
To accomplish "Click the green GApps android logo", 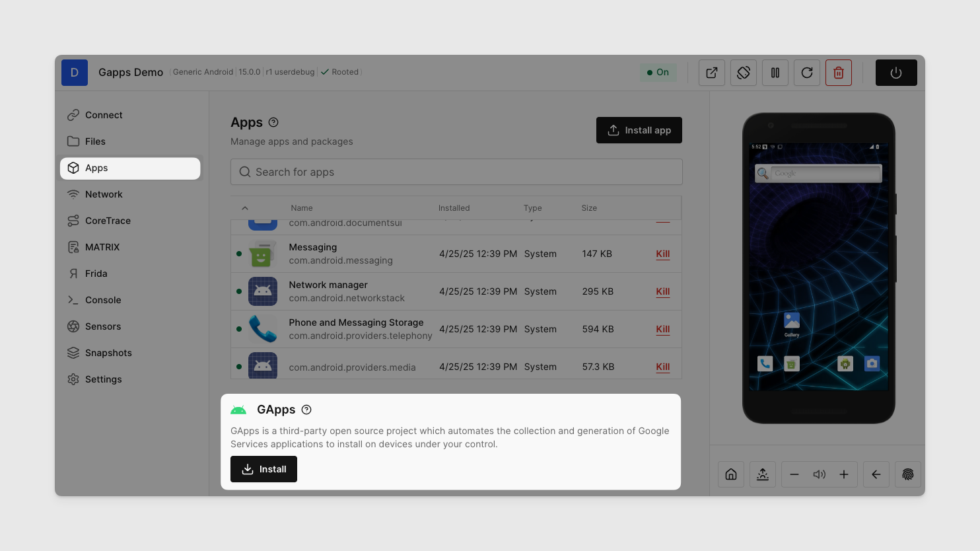I will tap(238, 410).
